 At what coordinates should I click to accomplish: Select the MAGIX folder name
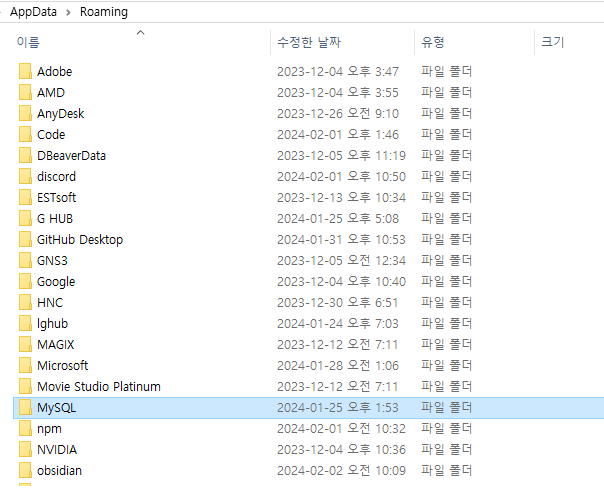tap(55, 344)
